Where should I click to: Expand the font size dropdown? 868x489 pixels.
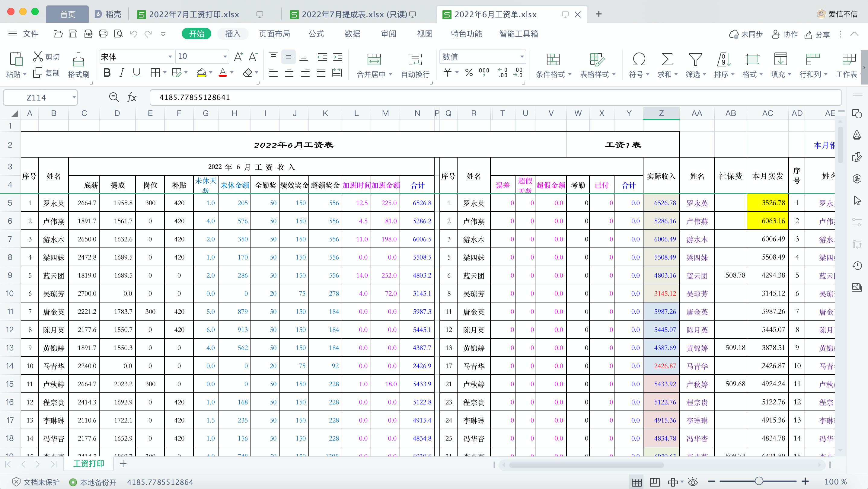(225, 57)
